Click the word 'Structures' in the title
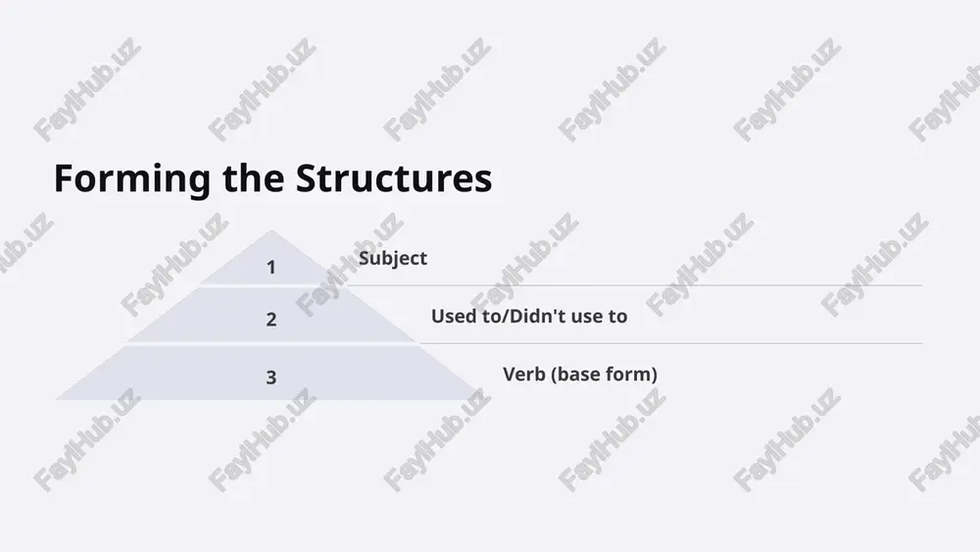 point(394,178)
